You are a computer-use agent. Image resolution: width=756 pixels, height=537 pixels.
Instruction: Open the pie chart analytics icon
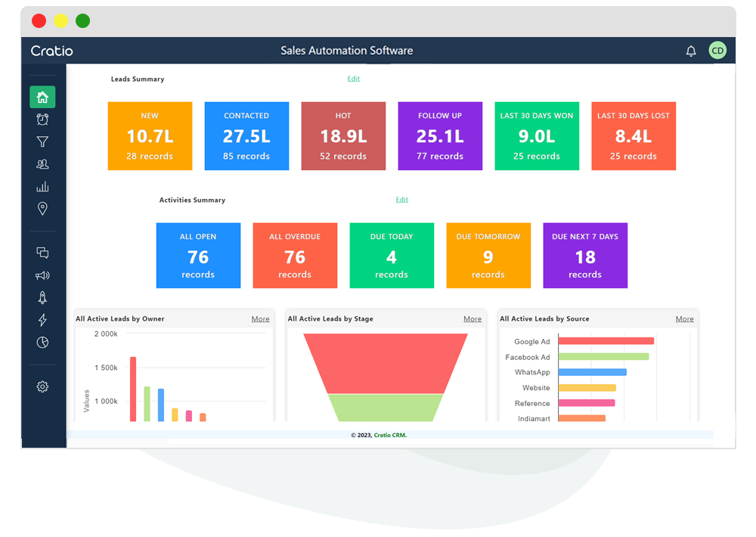[42, 343]
